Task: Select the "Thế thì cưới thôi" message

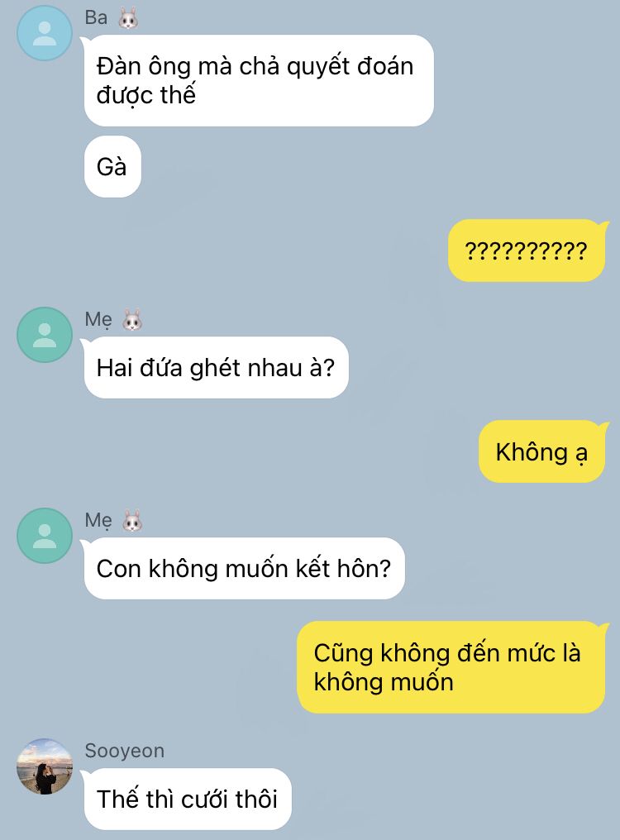Action: tap(188, 799)
